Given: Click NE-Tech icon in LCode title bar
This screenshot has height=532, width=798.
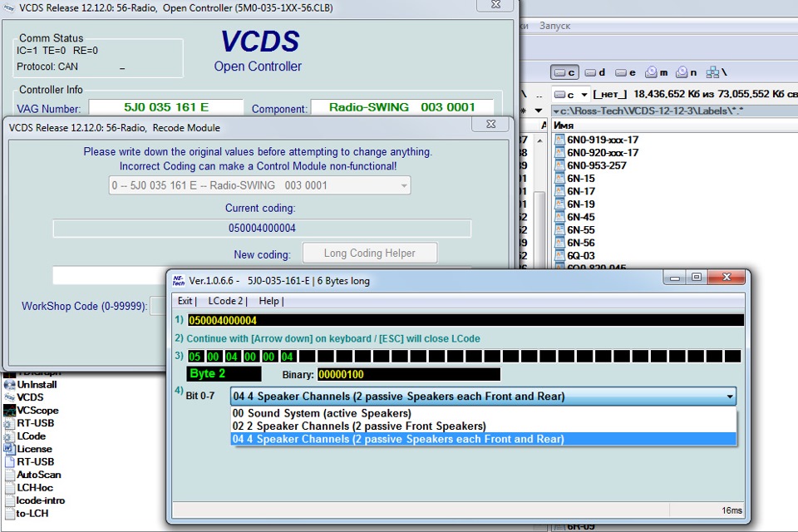Looking at the screenshot, I should click(x=178, y=280).
